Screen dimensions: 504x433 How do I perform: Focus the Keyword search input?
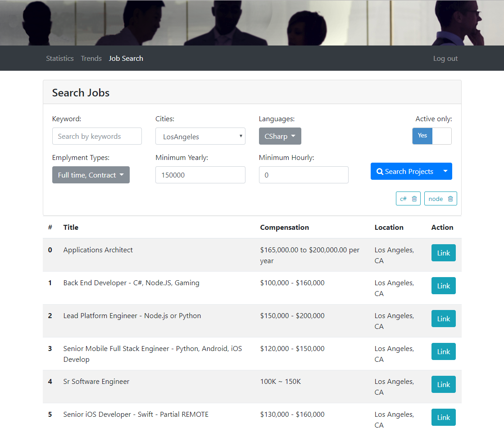point(97,136)
